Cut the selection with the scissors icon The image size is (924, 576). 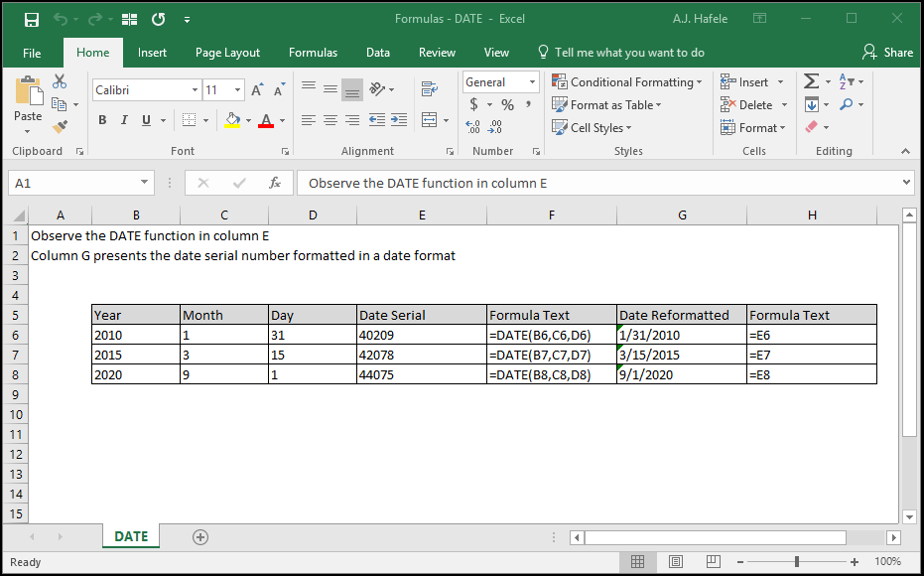point(60,81)
